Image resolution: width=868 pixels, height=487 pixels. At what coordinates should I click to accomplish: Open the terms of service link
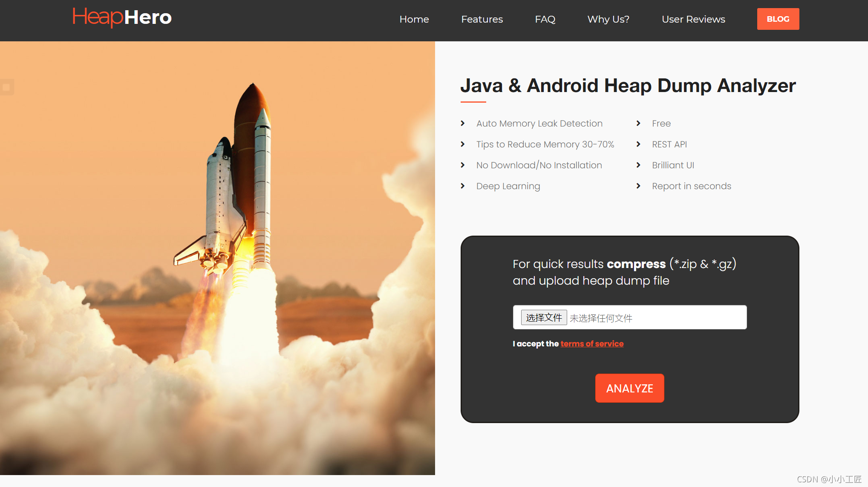tap(592, 344)
